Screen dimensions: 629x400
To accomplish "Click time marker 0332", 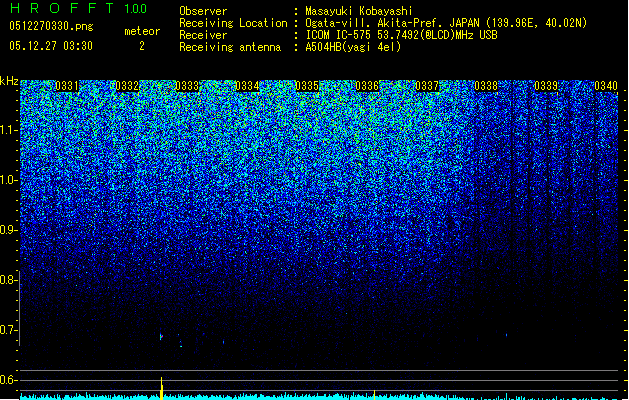I will (x=127, y=86).
